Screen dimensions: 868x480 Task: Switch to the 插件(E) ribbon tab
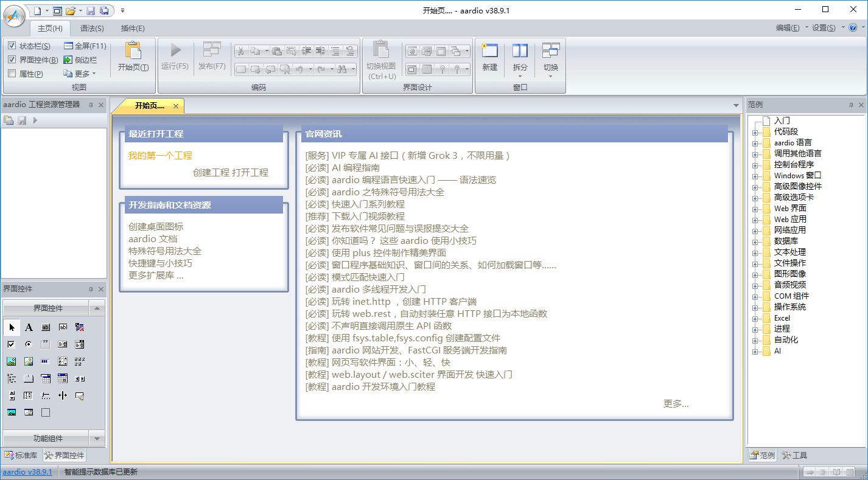pos(133,28)
